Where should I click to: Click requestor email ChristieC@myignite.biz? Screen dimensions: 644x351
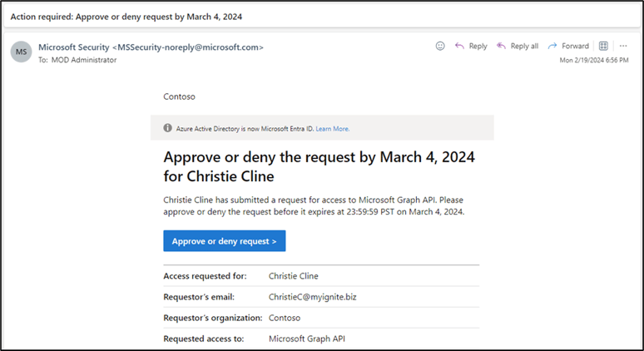[313, 297]
